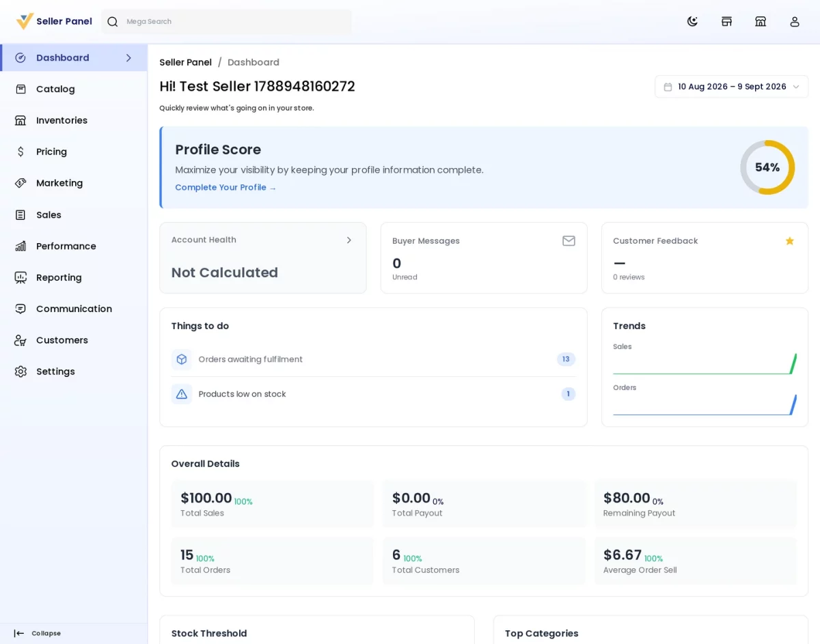Open the user account icon

[x=795, y=21]
